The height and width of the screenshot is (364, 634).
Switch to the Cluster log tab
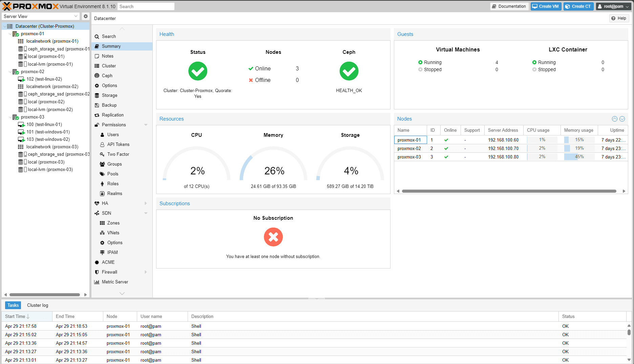pyautogui.click(x=38, y=305)
